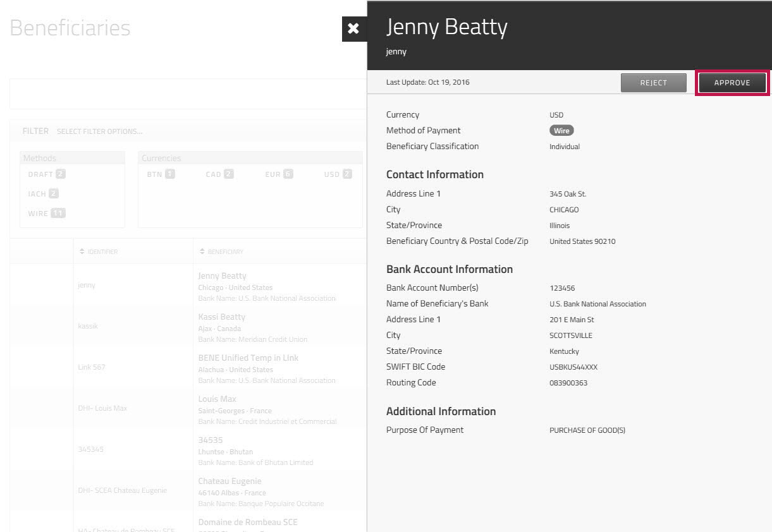Viewport: 772px width, 532px height.
Task: Approve the Jenny Beatty beneficiary
Action: pos(732,82)
